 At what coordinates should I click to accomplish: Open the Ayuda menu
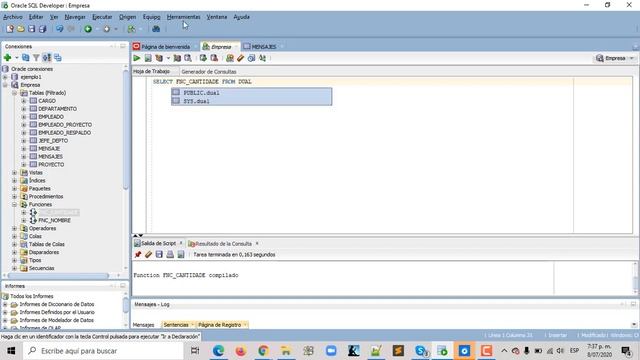tap(241, 17)
